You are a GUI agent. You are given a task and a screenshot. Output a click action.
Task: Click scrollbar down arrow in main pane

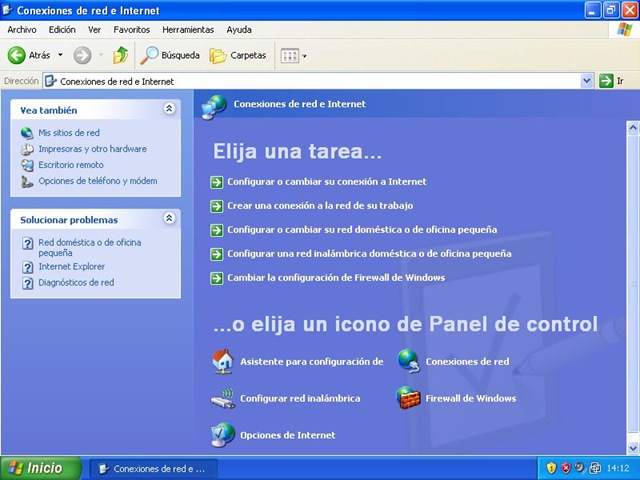(x=633, y=448)
